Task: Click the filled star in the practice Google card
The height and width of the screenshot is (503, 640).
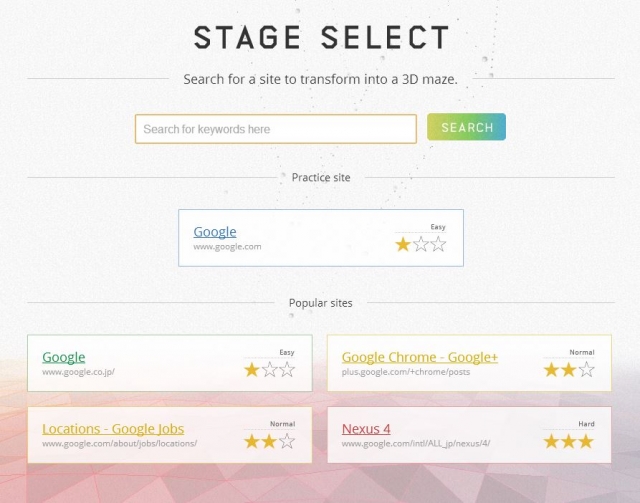Action: tap(403, 244)
